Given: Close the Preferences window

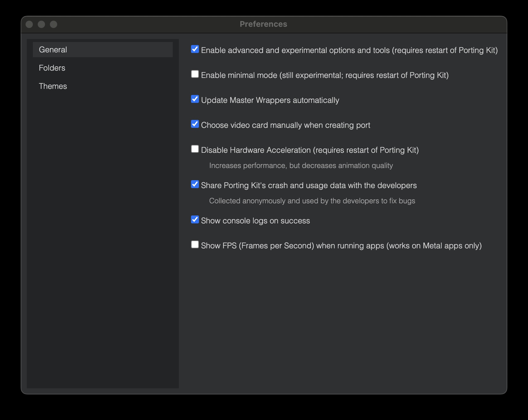Looking at the screenshot, I should coord(29,24).
